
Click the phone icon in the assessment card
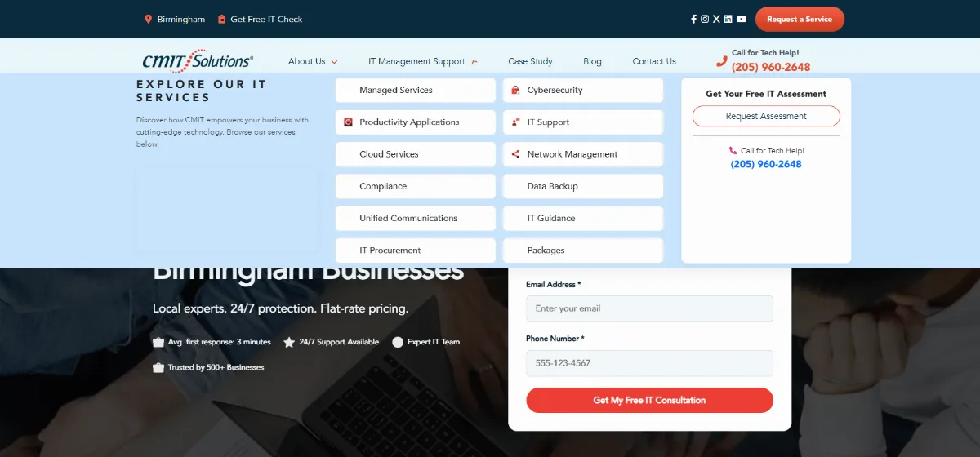click(733, 151)
